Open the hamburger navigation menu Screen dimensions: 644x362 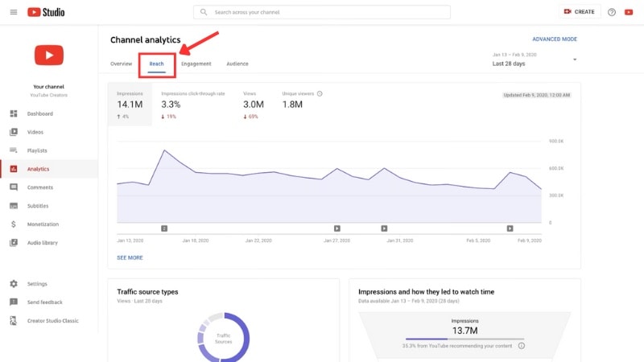tap(14, 12)
